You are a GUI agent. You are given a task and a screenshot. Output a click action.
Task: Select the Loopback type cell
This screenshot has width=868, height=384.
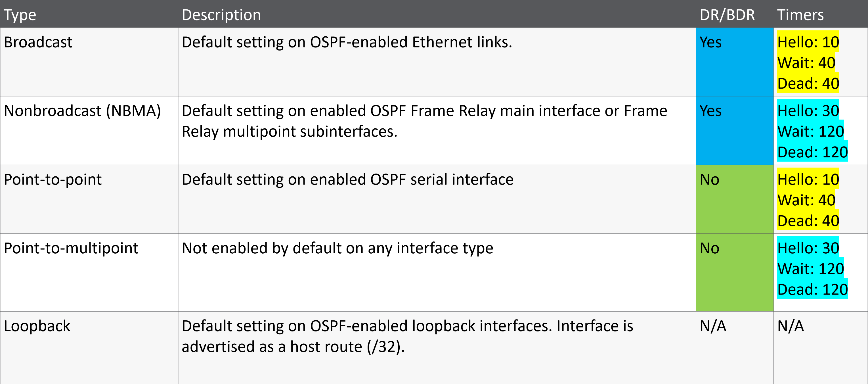(37, 326)
